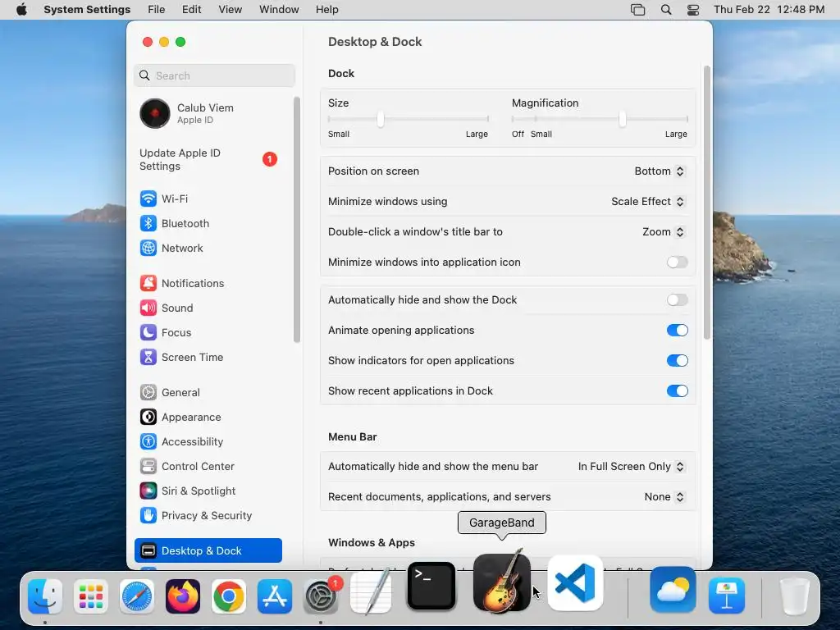Open the File menu

(157, 9)
